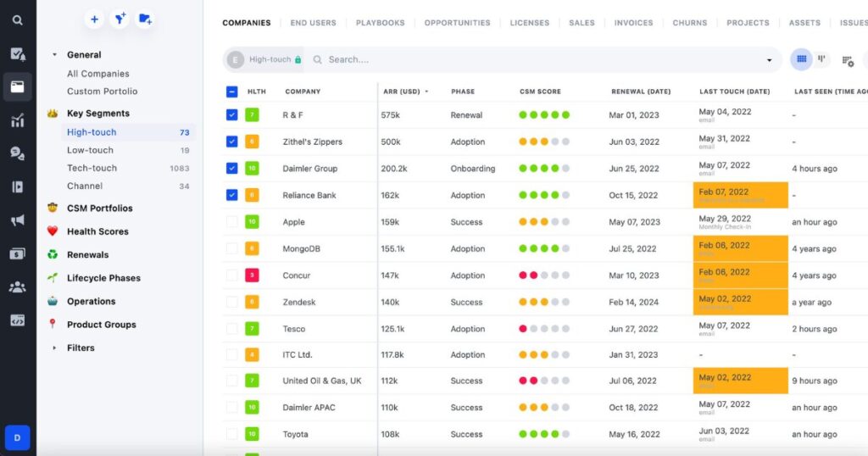This screenshot has height=456, width=868.
Task: Click Daimler Group health badge 10
Action: click(x=252, y=168)
